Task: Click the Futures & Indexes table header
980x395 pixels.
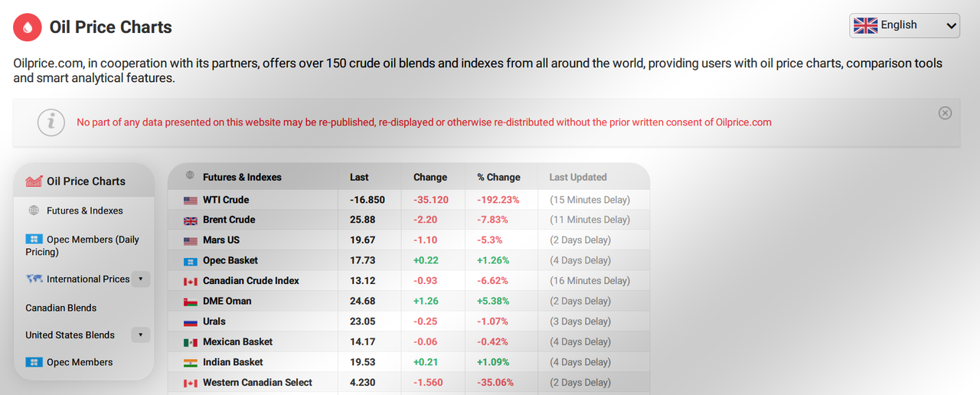Action: pos(242,177)
